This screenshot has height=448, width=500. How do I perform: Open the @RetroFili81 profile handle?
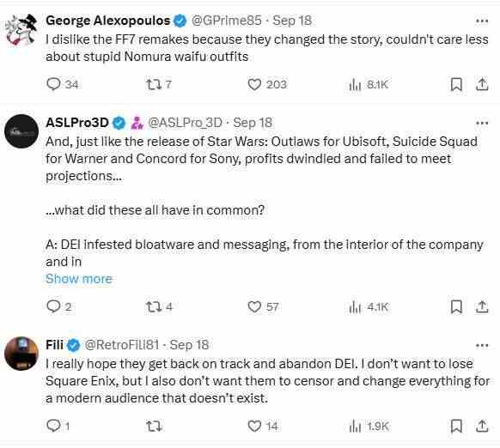(121, 345)
